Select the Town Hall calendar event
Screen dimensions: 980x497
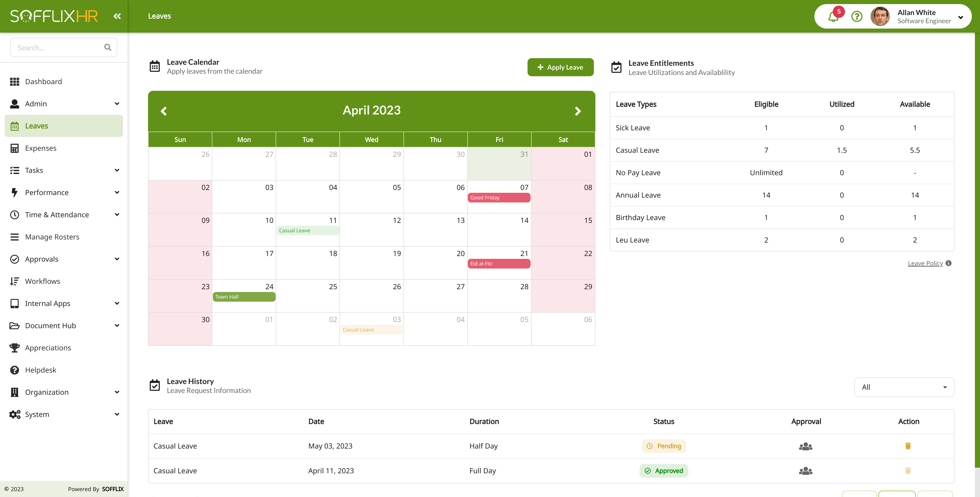244,297
